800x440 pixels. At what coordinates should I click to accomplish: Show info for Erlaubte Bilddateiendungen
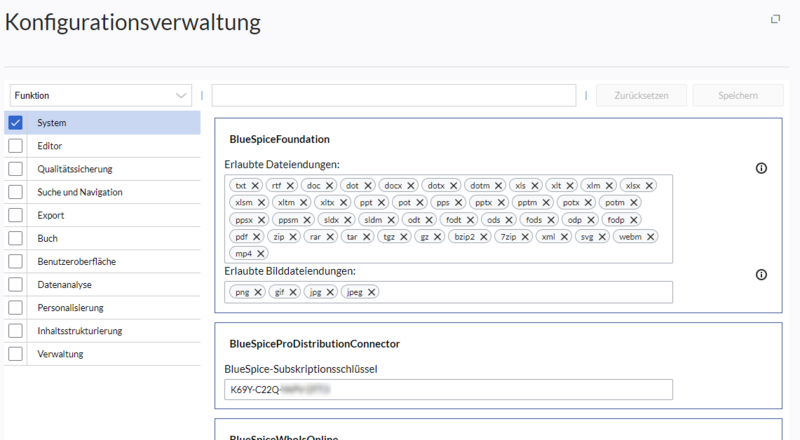pyautogui.click(x=761, y=275)
